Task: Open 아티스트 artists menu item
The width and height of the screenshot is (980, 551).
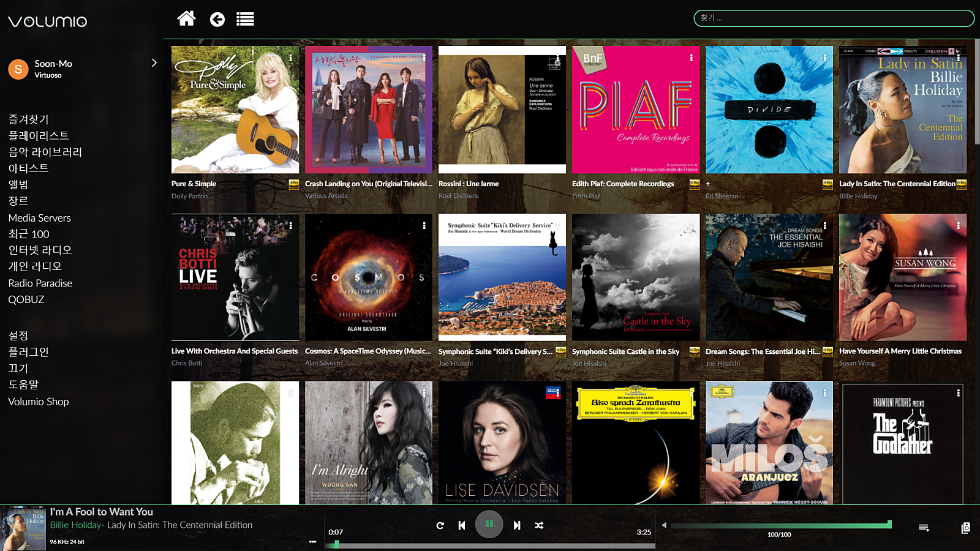Action: [28, 168]
